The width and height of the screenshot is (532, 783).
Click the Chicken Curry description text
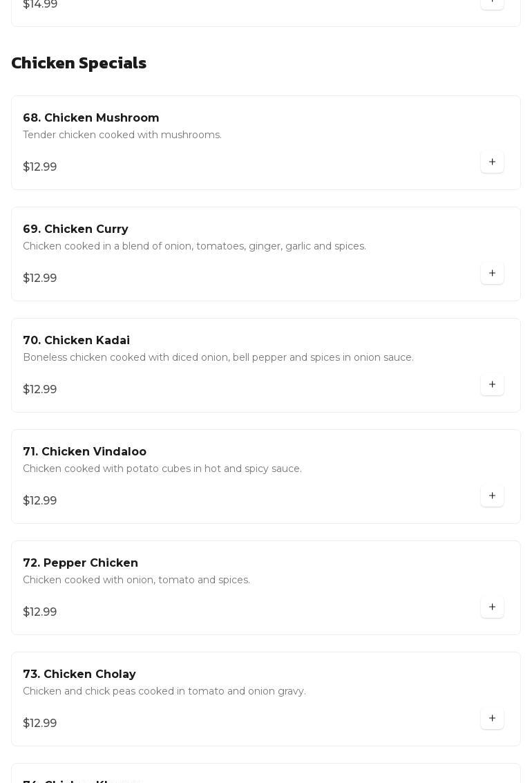point(194,246)
